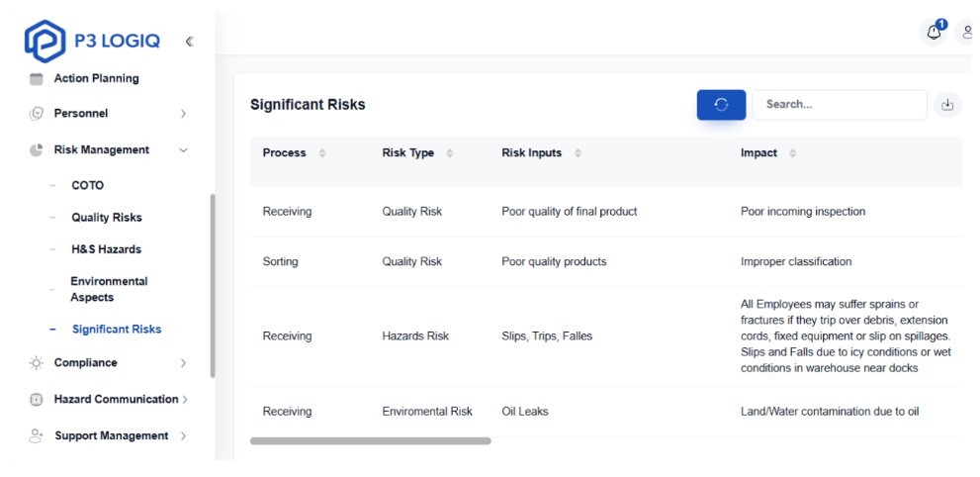Viewport: 980px width, 477px height.
Task: Click the Impact column header
Action: (x=758, y=153)
